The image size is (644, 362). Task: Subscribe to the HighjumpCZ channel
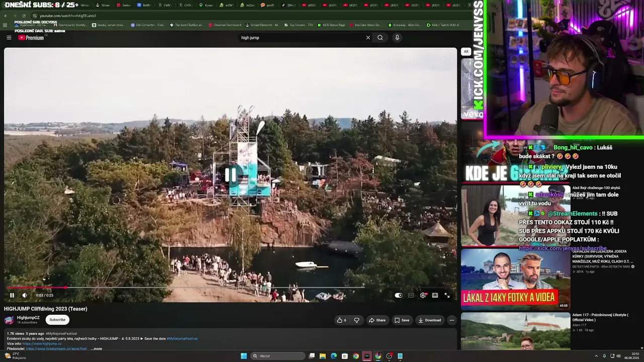point(57,320)
